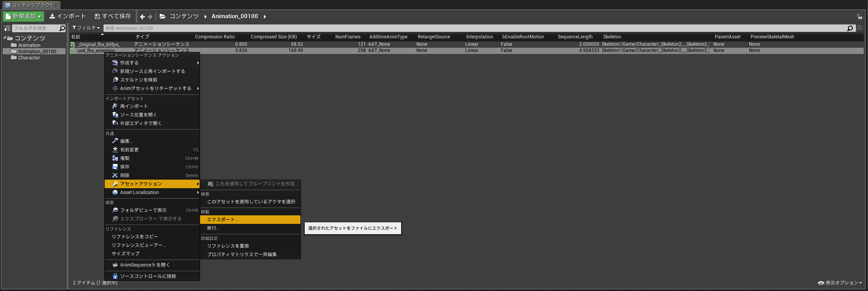Toggle the sources panel view icon
The height and width of the screenshot is (291, 868).
click(7, 28)
